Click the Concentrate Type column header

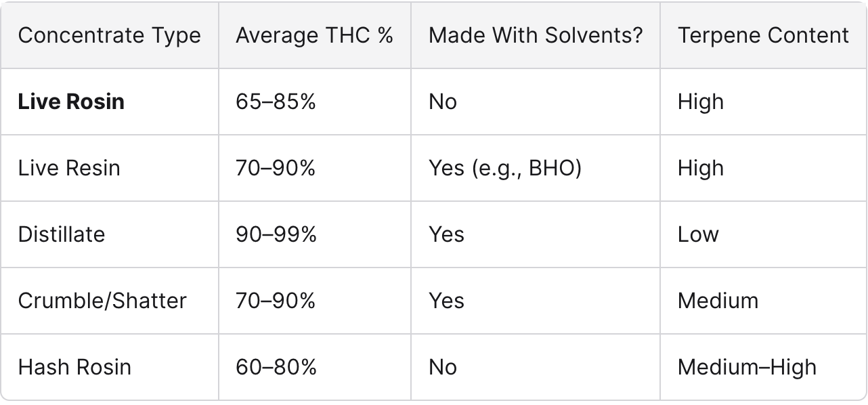[x=110, y=36]
